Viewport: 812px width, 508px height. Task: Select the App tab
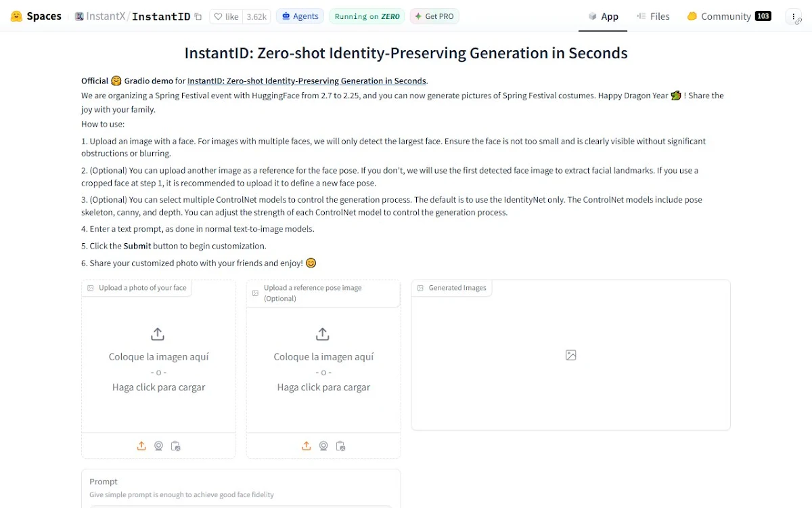pyautogui.click(x=603, y=16)
